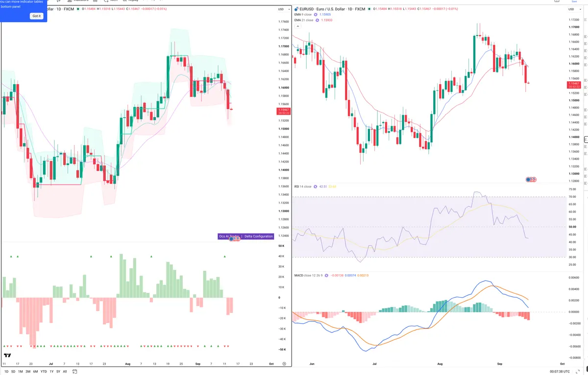Click the EMA 21 close indicator label
Screen dimensions: 588x375
tap(303, 20)
